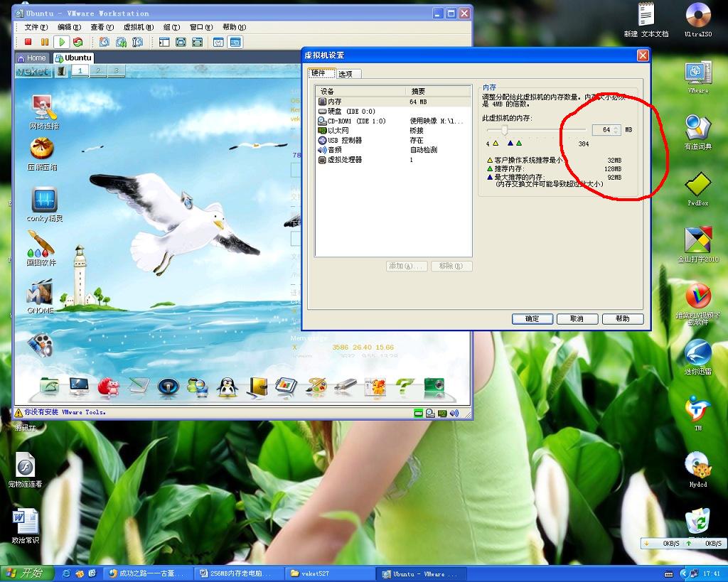This screenshot has width=728, height=582.
Task: Switch to guest workspace 3
Action: pyautogui.click(x=117, y=71)
